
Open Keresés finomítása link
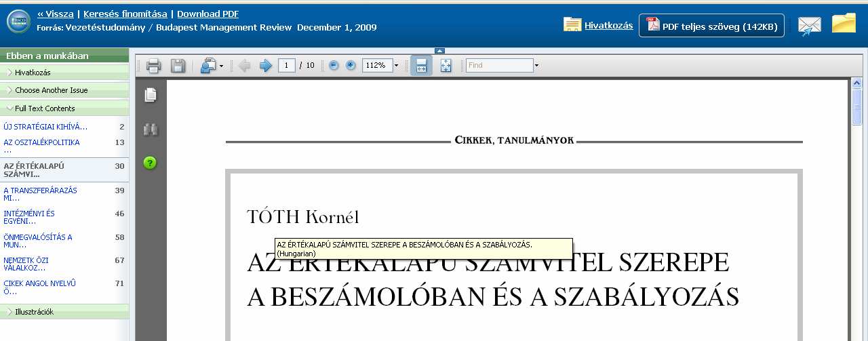(x=125, y=14)
